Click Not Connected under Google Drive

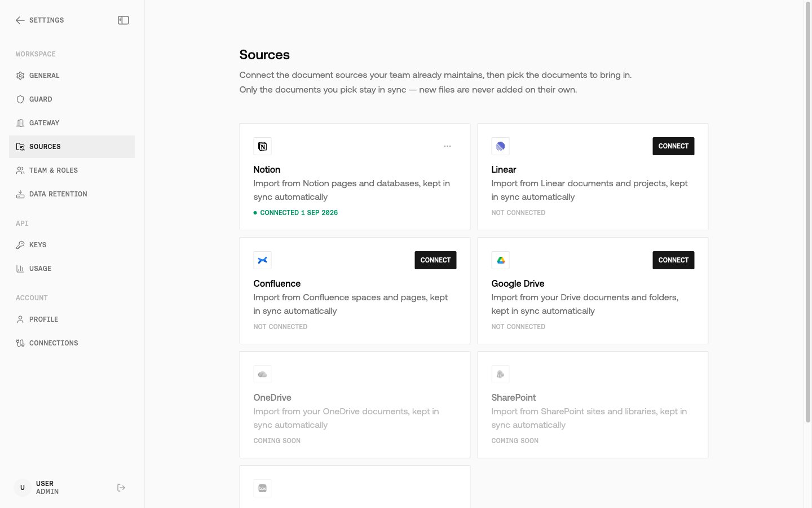(x=518, y=327)
